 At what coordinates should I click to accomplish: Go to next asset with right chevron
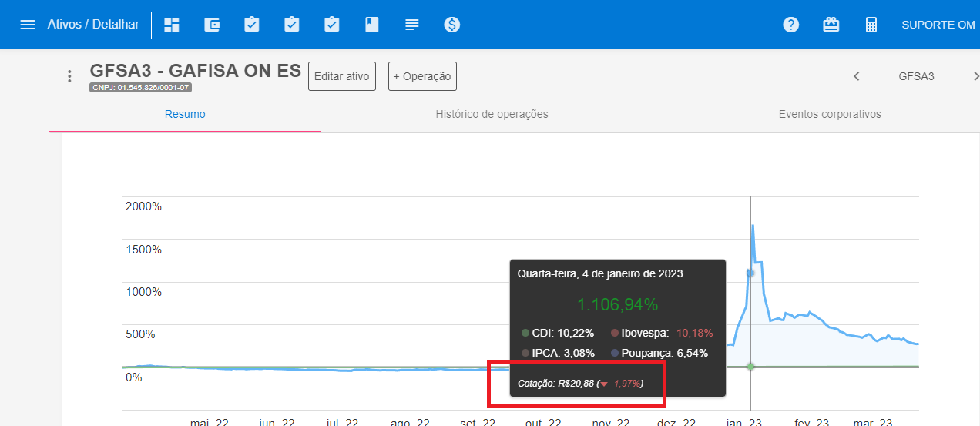click(x=975, y=76)
